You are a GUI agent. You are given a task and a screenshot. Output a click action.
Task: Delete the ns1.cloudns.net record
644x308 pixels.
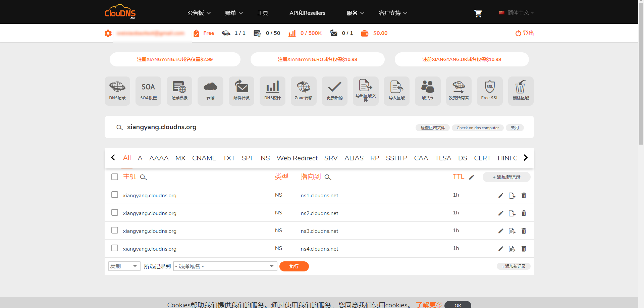pos(524,195)
